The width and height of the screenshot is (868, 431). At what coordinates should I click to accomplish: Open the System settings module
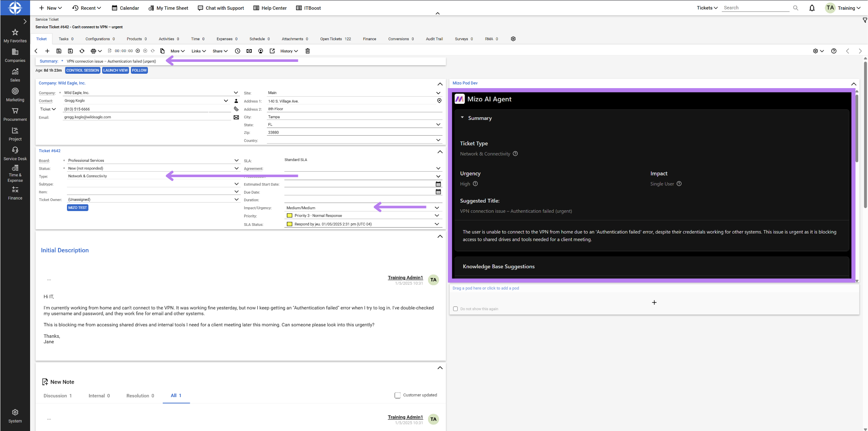tap(15, 416)
